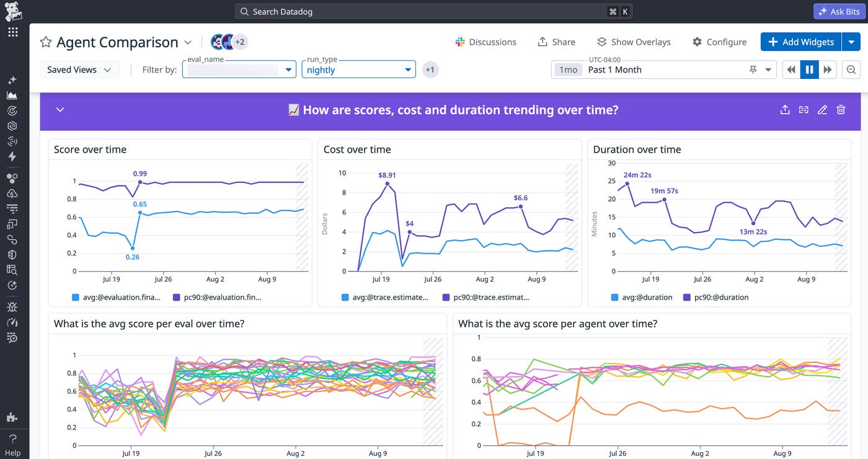Click Show Overlays
The width and height of the screenshot is (868, 459).
[x=634, y=42]
